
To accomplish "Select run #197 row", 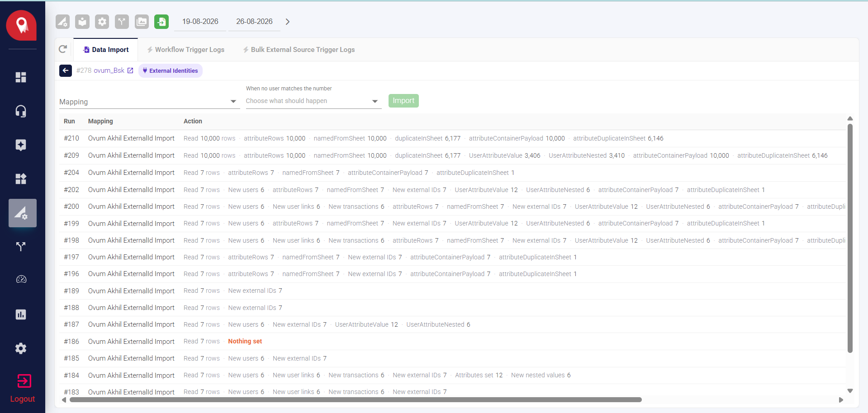I will [452, 257].
